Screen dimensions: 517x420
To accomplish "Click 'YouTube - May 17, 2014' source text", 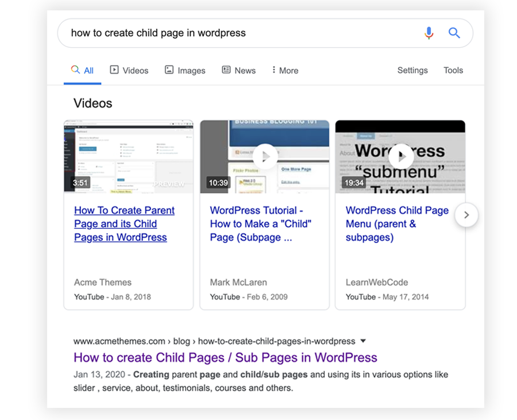I will 387,296.
